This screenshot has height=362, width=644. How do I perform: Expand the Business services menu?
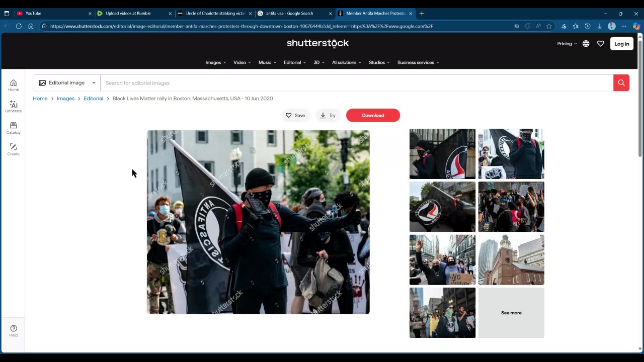418,62
